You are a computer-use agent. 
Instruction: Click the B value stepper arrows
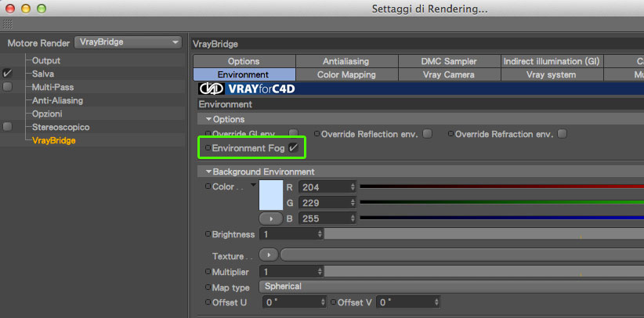click(x=353, y=219)
